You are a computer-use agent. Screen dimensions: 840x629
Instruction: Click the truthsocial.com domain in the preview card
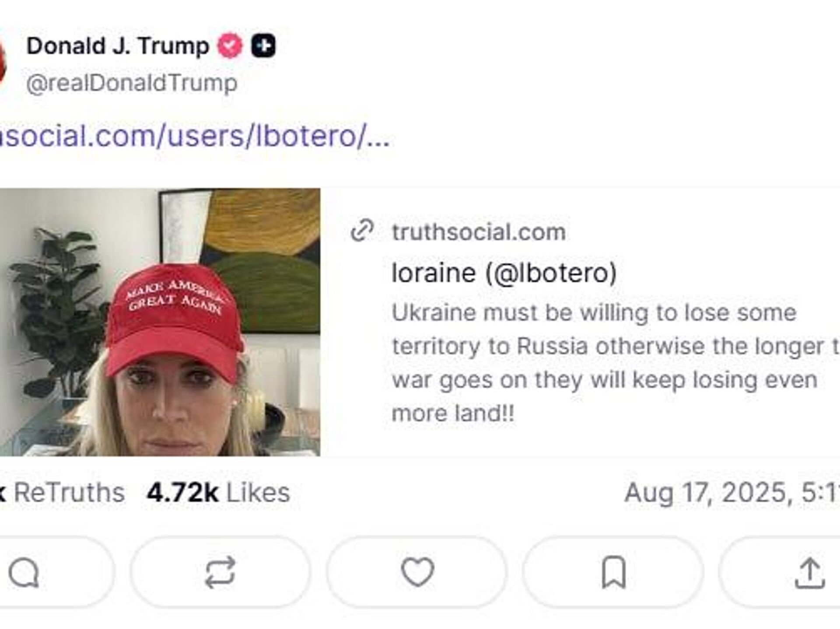click(x=479, y=232)
